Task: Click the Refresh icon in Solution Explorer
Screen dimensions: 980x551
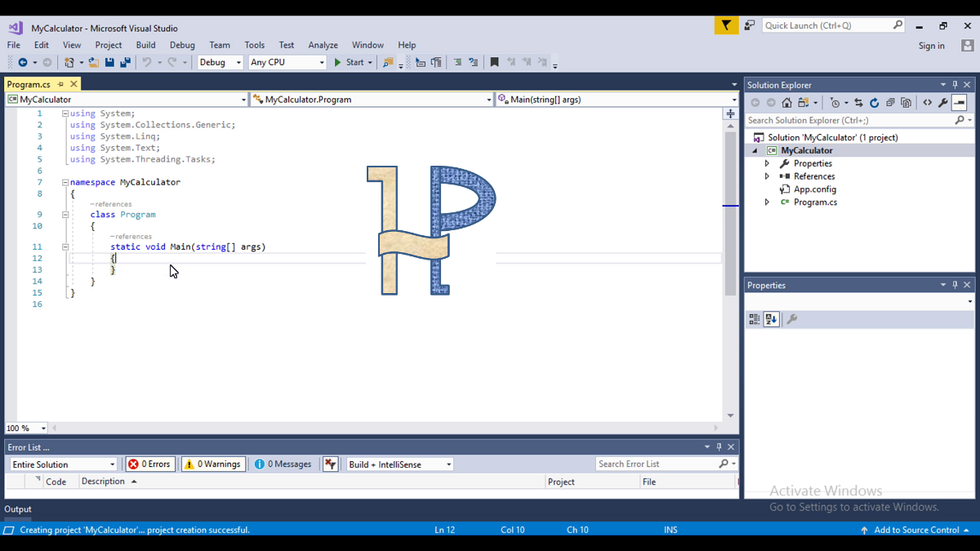Action: [875, 102]
